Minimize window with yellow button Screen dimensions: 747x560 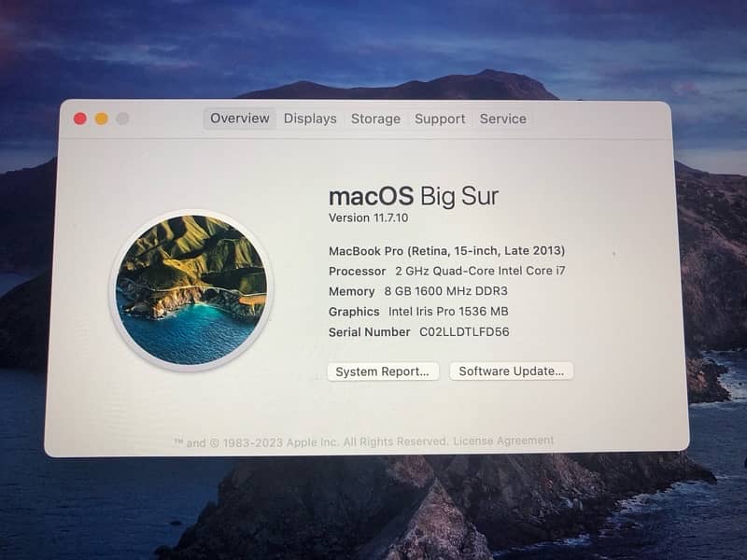click(x=101, y=119)
